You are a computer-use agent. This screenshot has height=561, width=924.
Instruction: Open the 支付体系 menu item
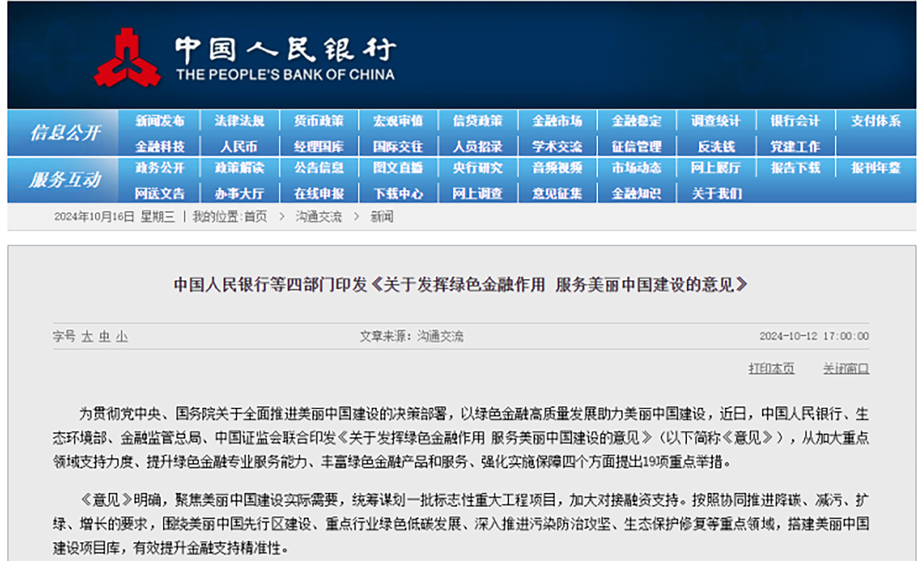coord(875,121)
